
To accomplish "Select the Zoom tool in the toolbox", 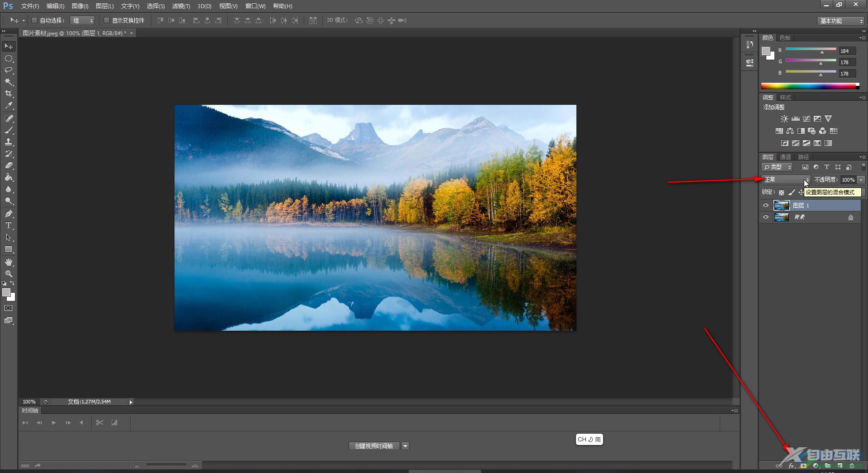I will (x=9, y=274).
